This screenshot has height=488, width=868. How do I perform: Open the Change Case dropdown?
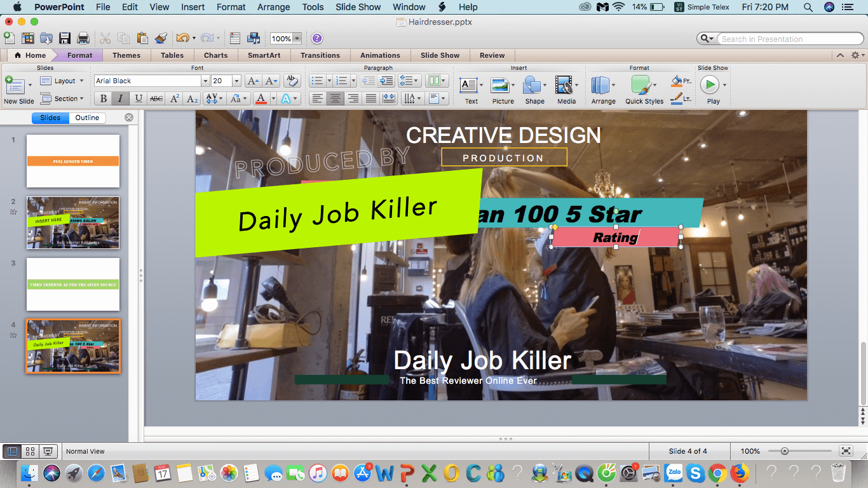tap(239, 98)
